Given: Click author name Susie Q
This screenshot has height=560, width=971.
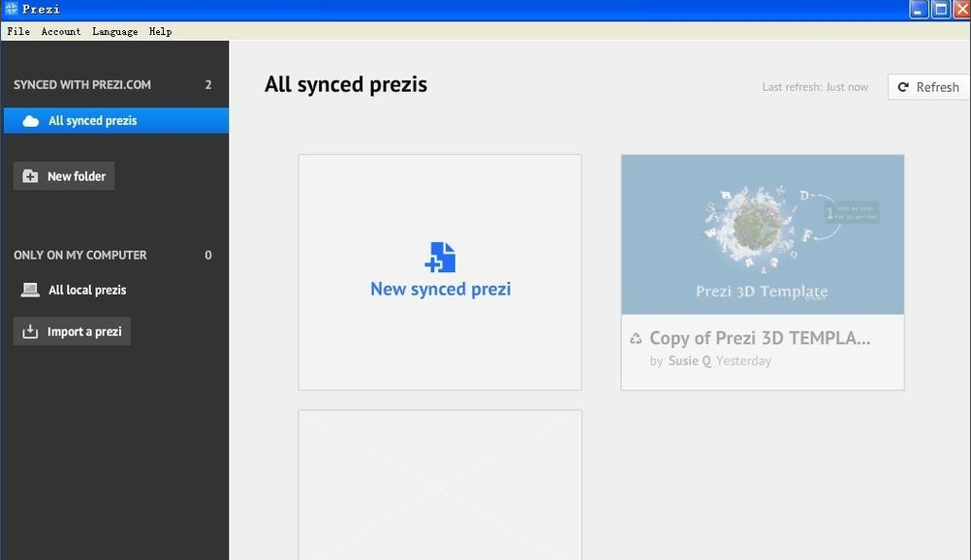Looking at the screenshot, I should coord(689,360).
